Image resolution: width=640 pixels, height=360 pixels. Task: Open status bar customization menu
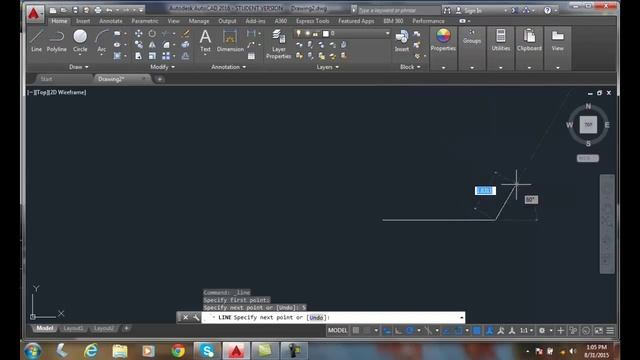[x=610, y=331]
